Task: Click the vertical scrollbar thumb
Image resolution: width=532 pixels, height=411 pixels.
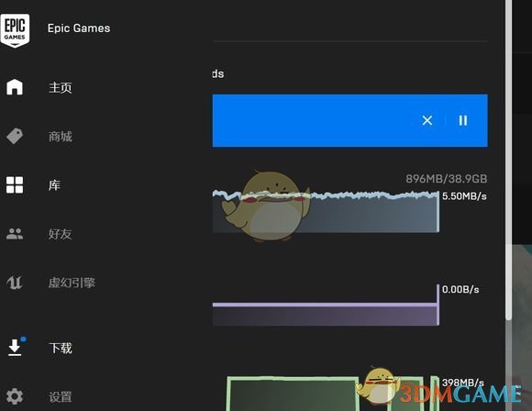Action: 508,160
